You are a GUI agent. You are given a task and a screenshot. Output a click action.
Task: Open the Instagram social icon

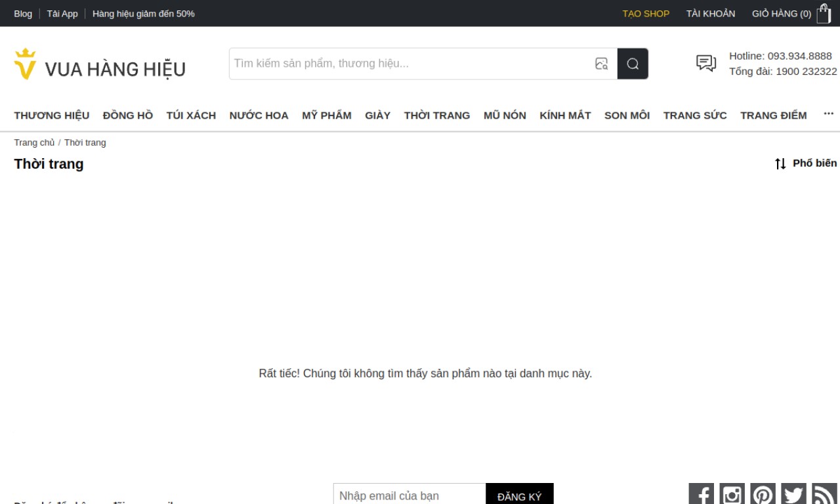click(732, 494)
